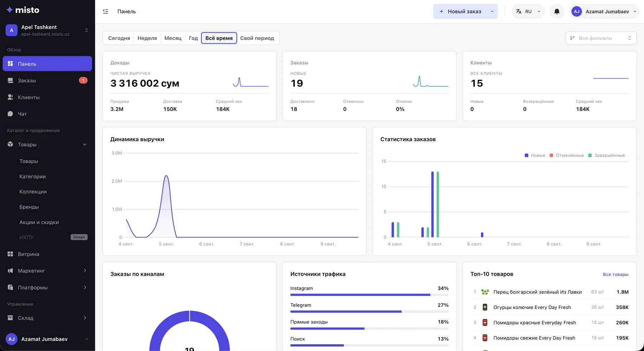Go to Коллекции in sidebar
Image resolution: width=644 pixels, height=351 pixels.
tap(33, 192)
